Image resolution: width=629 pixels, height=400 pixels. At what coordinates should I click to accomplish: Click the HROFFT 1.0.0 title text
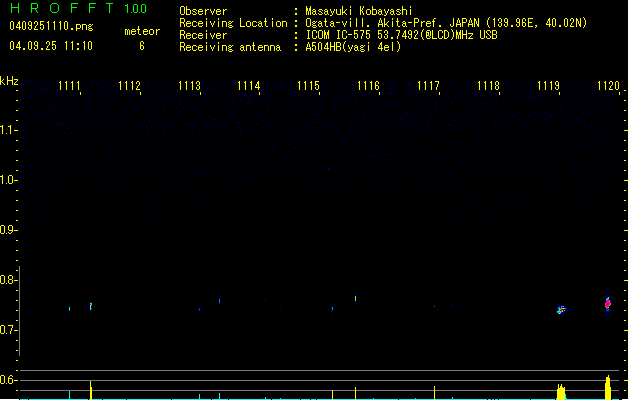(78, 8)
